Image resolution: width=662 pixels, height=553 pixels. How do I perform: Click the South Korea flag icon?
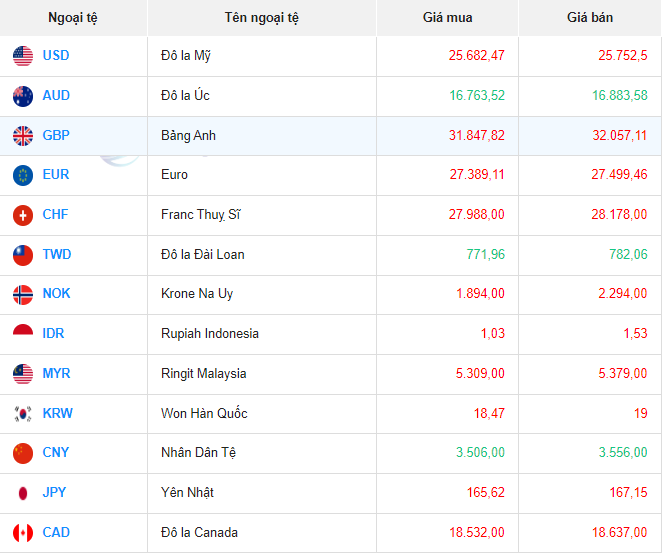point(23,413)
